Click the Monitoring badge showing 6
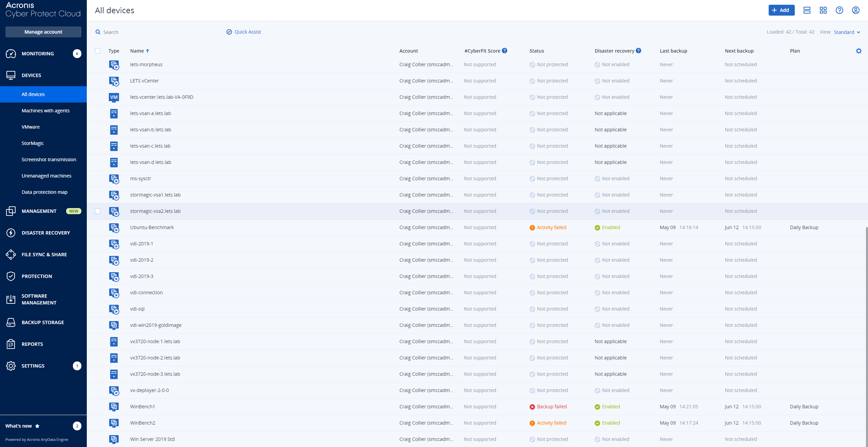868x447 pixels. pyautogui.click(x=77, y=54)
